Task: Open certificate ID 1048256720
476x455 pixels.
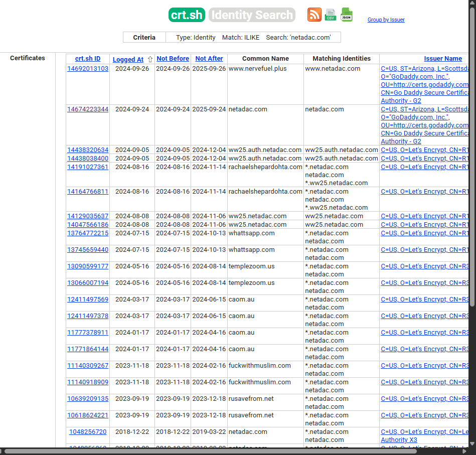Action: (x=88, y=431)
